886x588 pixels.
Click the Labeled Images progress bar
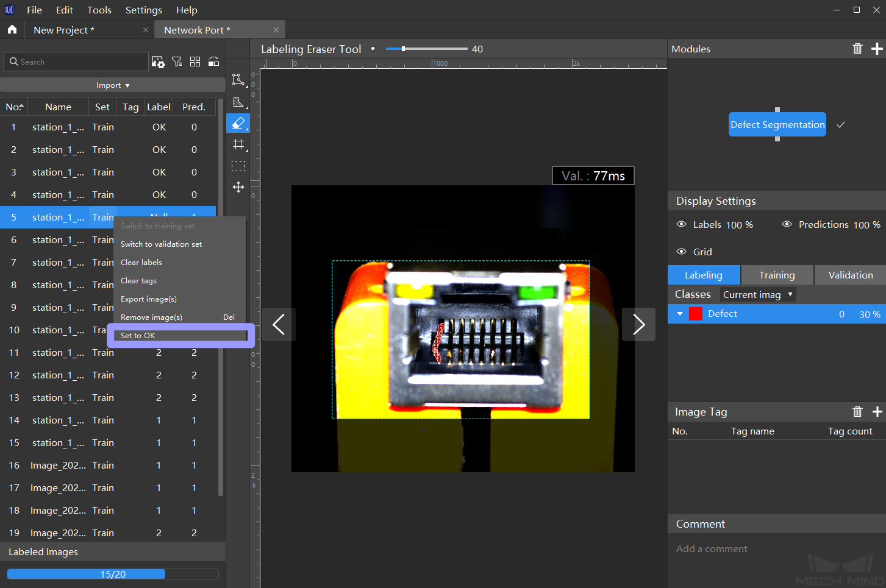113,574
